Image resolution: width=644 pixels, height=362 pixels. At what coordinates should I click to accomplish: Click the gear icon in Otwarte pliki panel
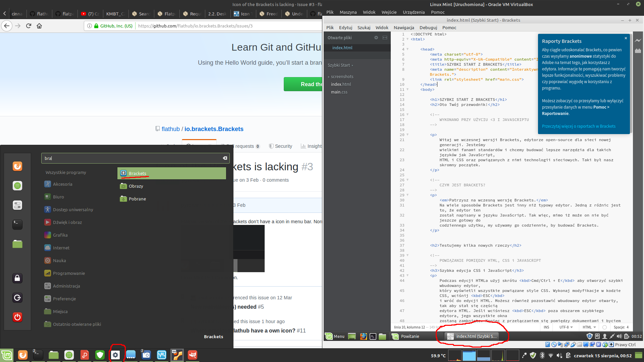coord(376,38)
